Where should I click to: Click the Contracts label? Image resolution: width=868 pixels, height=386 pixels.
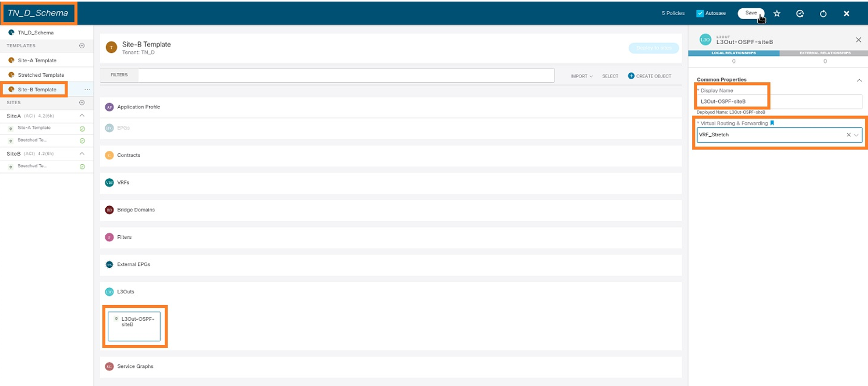pyautogui.click(x=129, y=155)
